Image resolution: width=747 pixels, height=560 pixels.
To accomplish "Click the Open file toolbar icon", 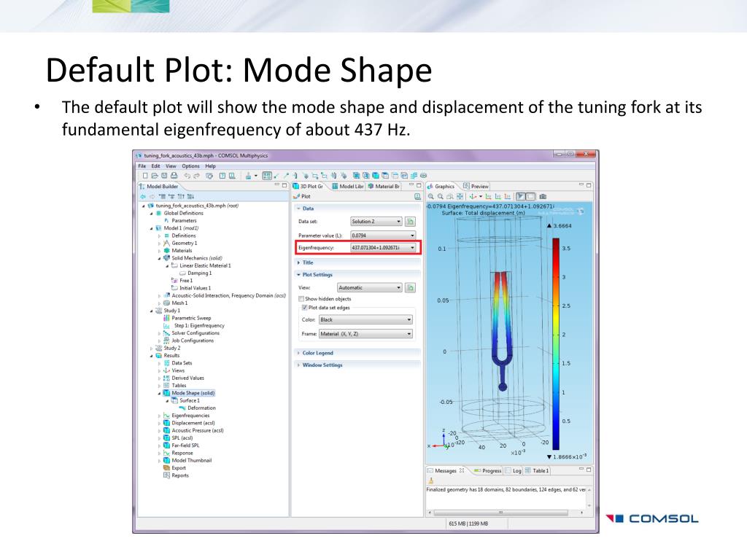I will (155, 176).
